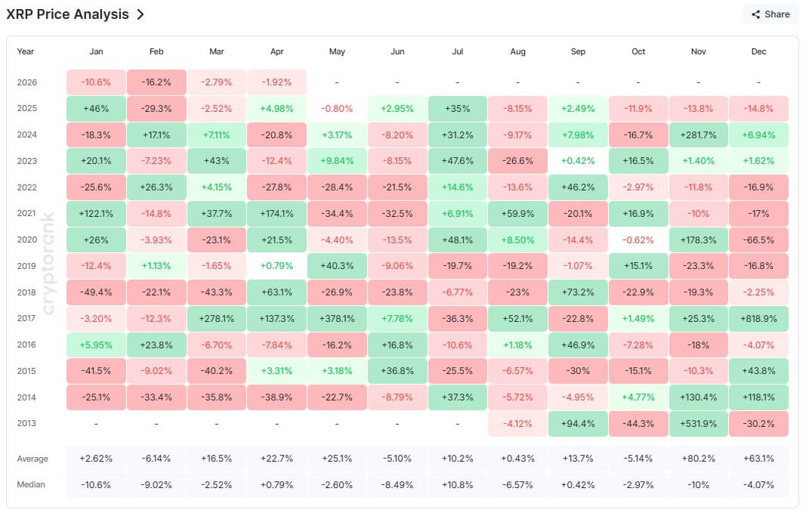Click the Average row label
This screenshot has height=510, width=812.
32,459
